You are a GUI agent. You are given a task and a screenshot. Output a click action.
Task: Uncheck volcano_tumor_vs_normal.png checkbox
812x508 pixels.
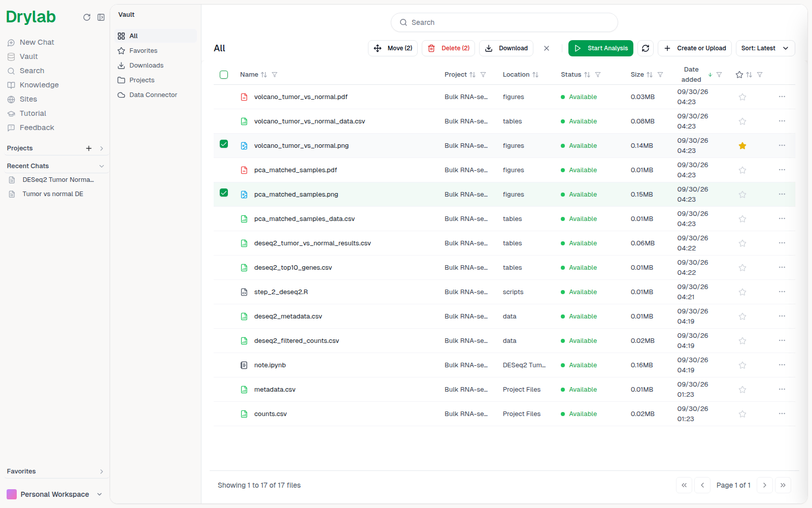pyautogui.click(x=224, y=144)
